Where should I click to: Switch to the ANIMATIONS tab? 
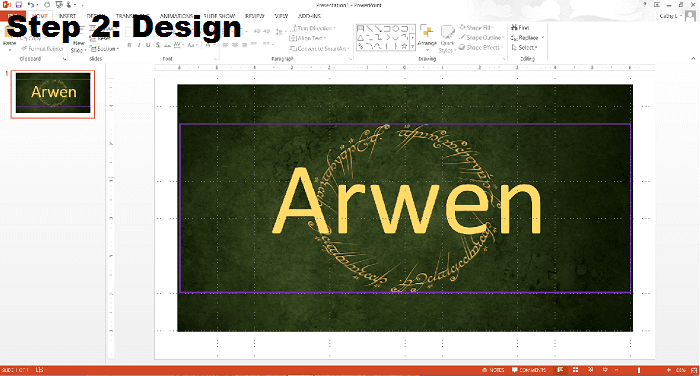point(176,16)
